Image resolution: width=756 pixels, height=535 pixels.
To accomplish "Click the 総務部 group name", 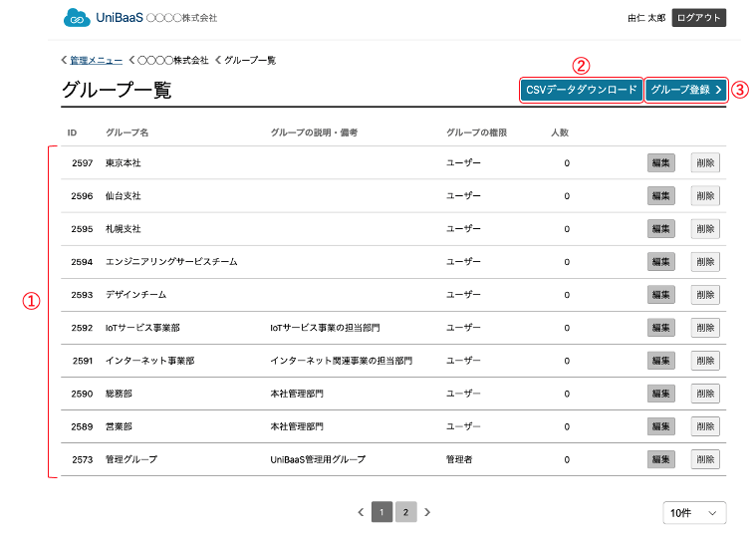I will pyautogui.click(x=119, y=394).
